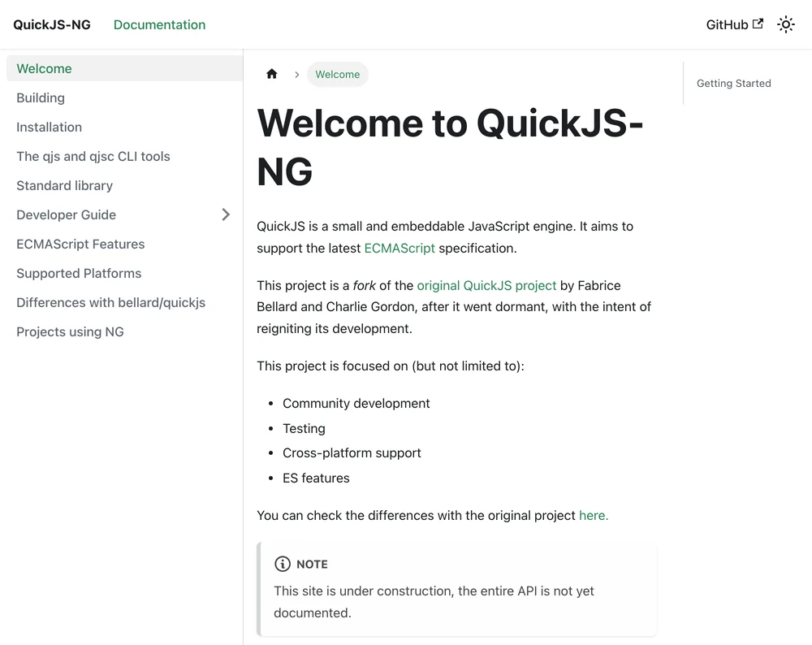Image resolution: width=812 pixels, height=645 pixels.
Task: Expand the Developer Guide chevron
Action: tap(226, 214)
